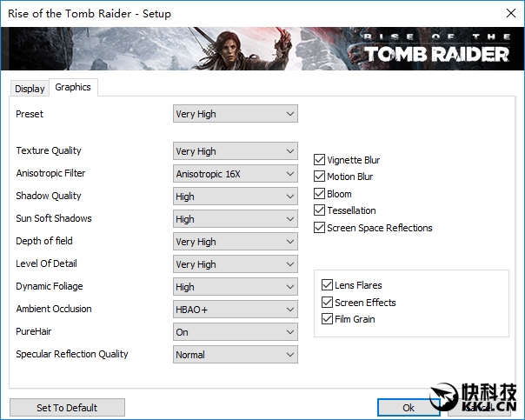
Task: Expand the Dynamic Foliage dropdown
Action: (x=235, y=287)
